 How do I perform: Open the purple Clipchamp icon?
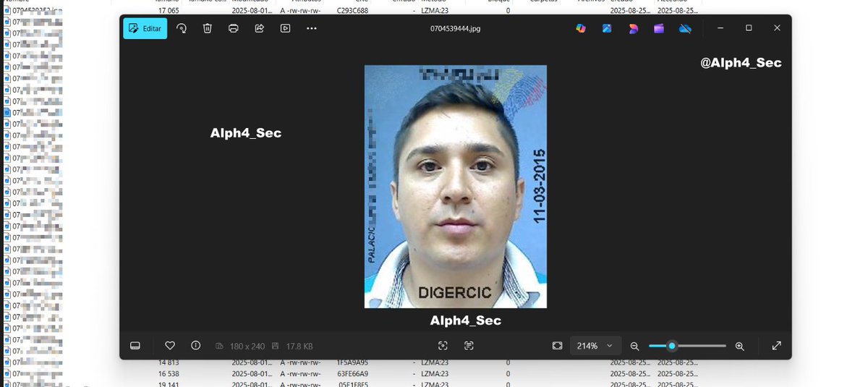pos(659,28)
